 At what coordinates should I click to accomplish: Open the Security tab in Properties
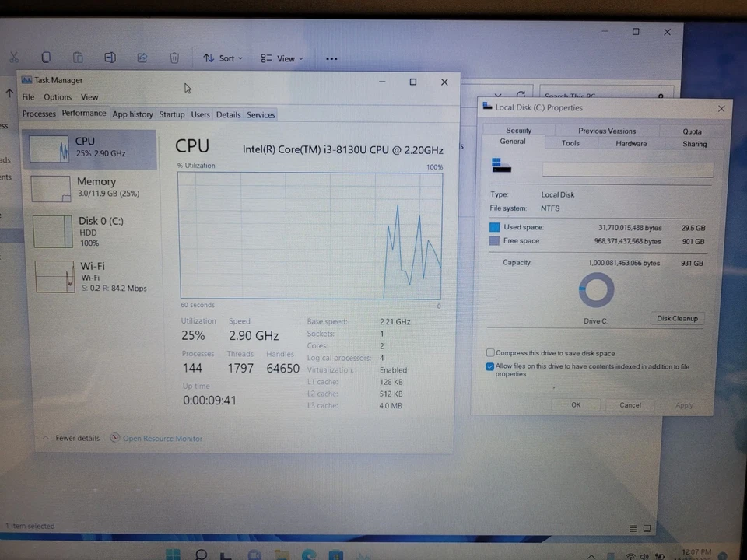pyautogui.click(x=518, y=131)
